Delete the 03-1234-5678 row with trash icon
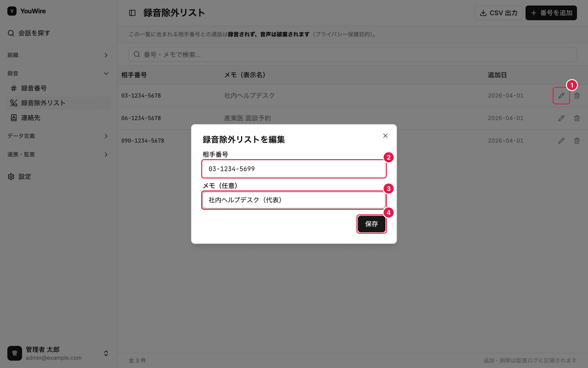Viewport: 588px width, 368px height. click(577, 96)
